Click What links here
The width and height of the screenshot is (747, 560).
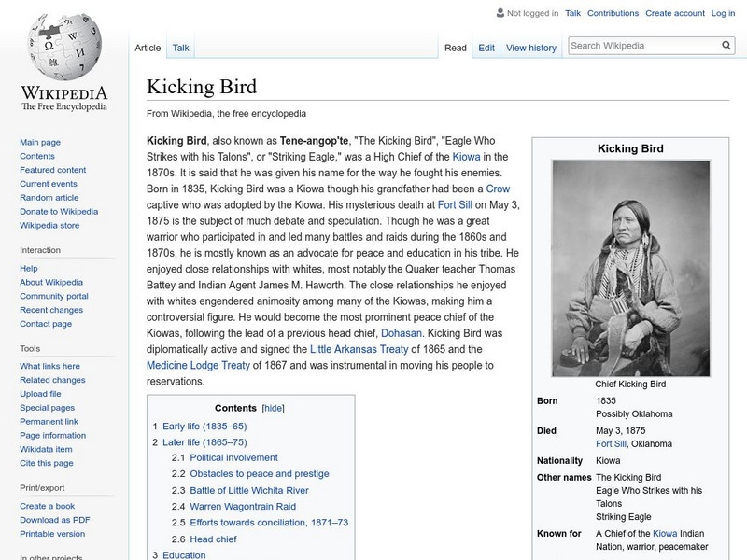click(49, 366)
